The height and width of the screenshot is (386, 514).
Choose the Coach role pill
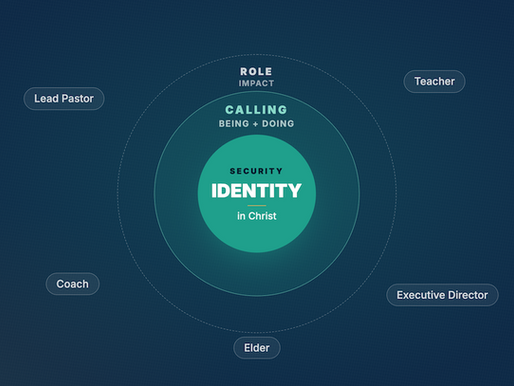point(73,284)
